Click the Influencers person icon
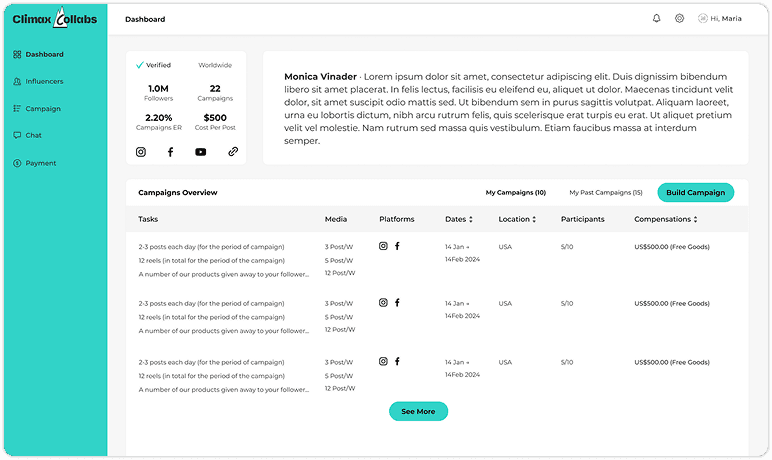The image size is (772, 460). point(17,81)
